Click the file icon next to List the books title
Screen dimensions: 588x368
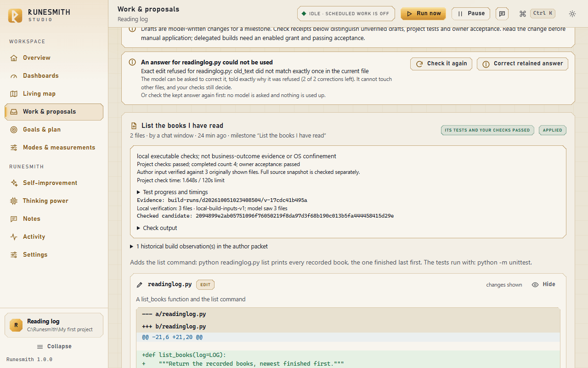(134, 126)
